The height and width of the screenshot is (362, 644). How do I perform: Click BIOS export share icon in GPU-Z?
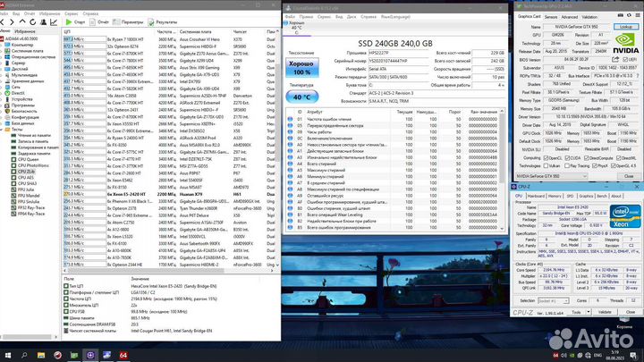615,60
